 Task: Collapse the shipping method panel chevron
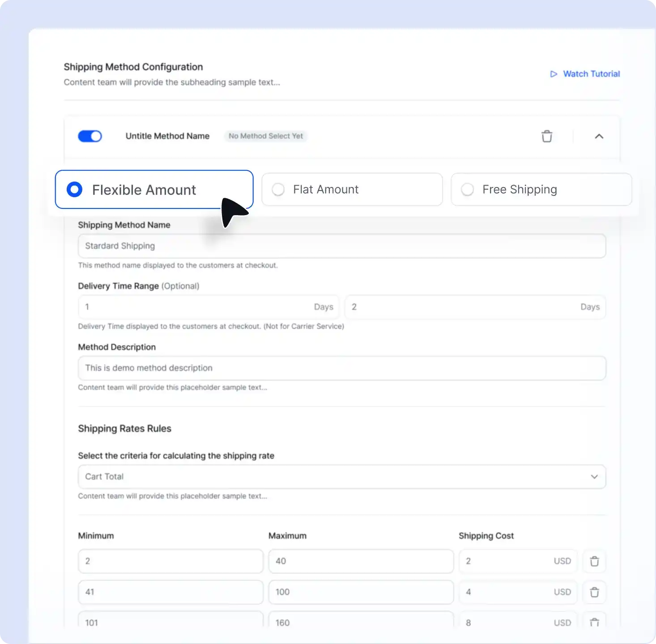pyautogui.click(x=599, y=136)
